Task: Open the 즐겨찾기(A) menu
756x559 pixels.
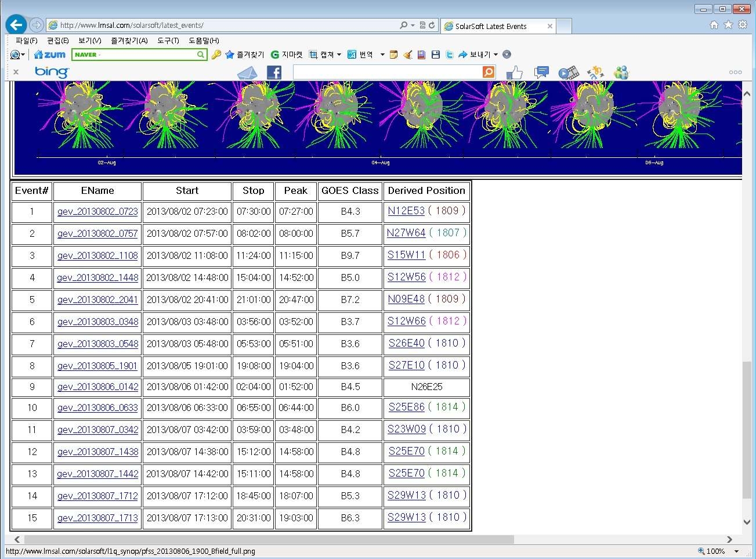Action: 129,41
